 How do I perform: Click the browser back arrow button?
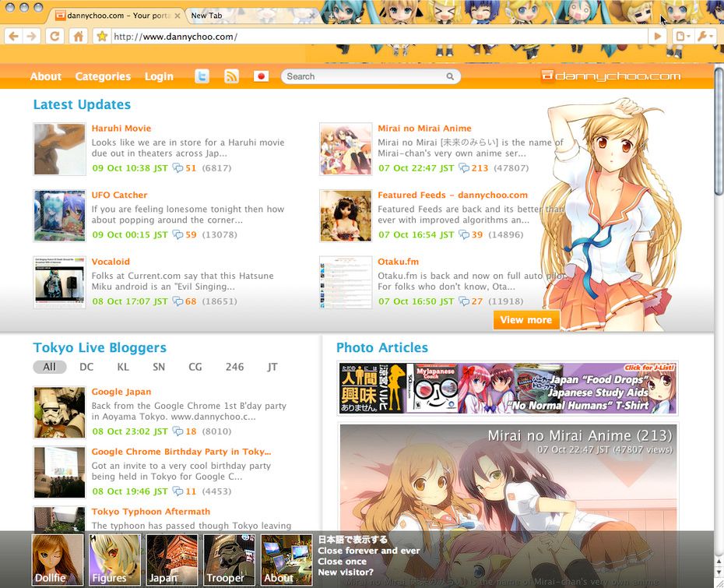(13, 37)
